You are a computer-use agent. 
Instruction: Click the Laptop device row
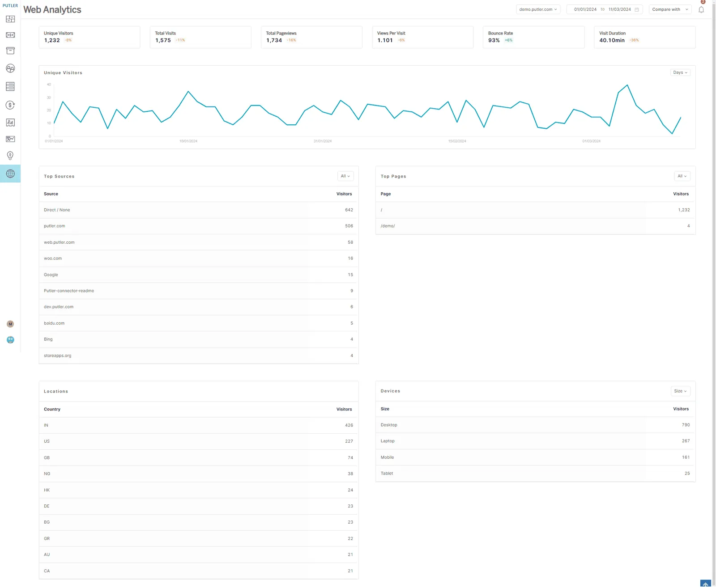(x=535, y=441)
